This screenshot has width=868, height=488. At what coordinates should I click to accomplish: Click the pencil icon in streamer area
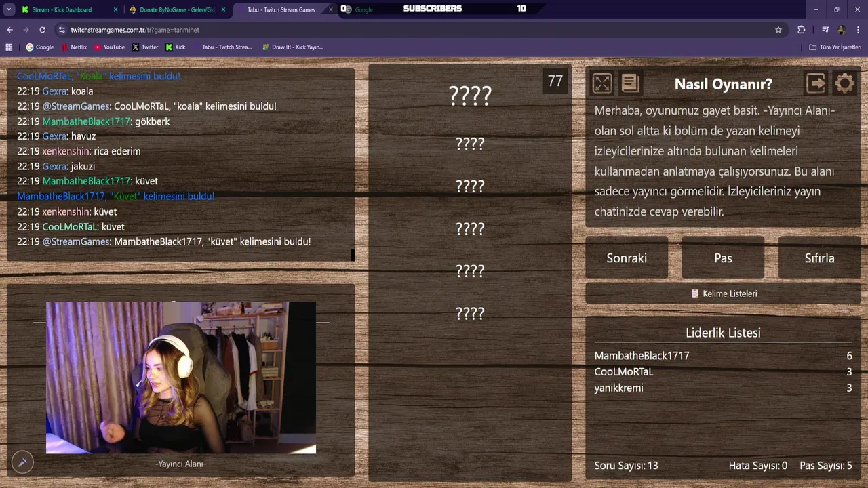coord(22,462)
